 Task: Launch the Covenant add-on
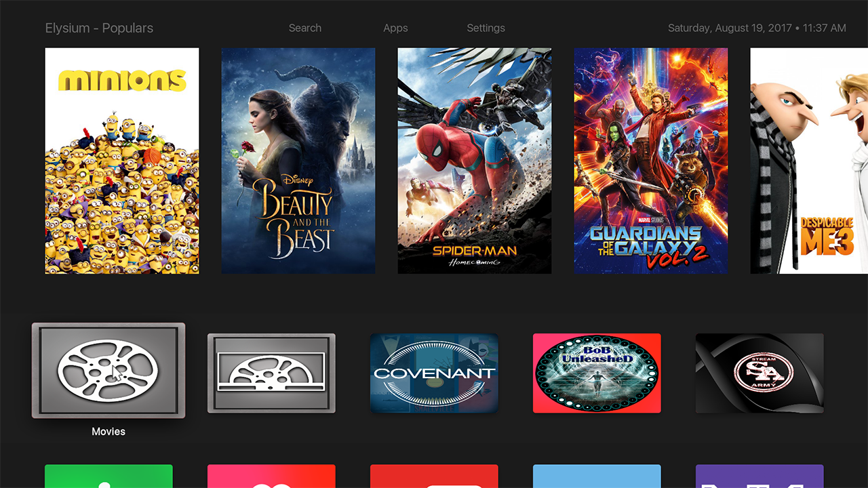coord(434,373)
